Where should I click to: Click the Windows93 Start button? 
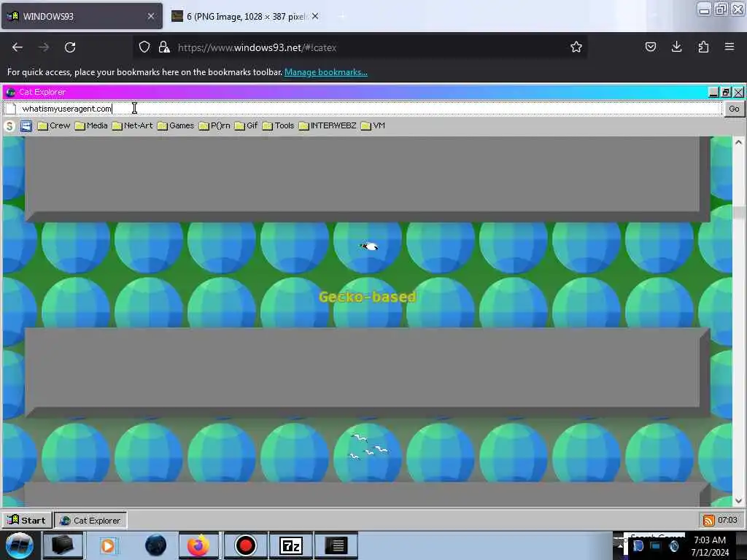(27, 520)
